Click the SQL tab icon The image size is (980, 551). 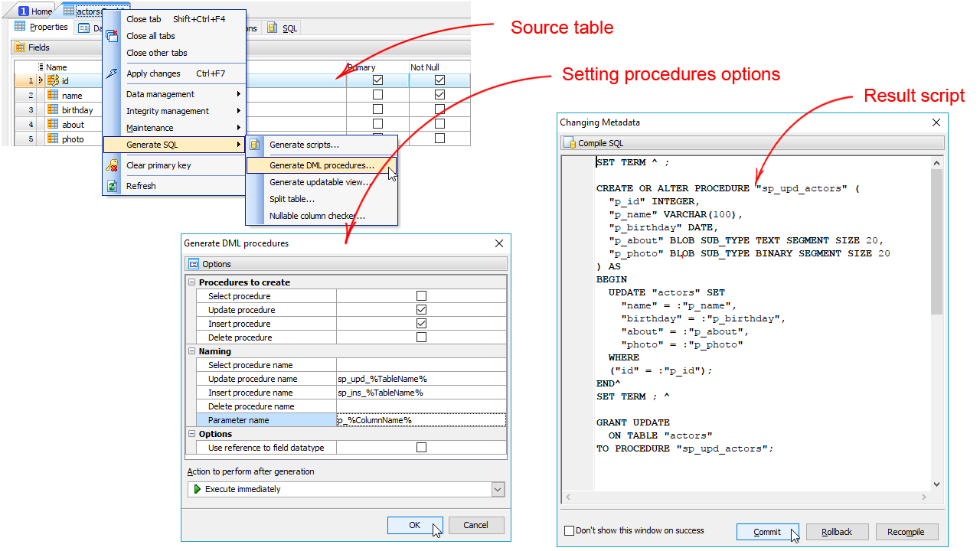pos(273,28)
